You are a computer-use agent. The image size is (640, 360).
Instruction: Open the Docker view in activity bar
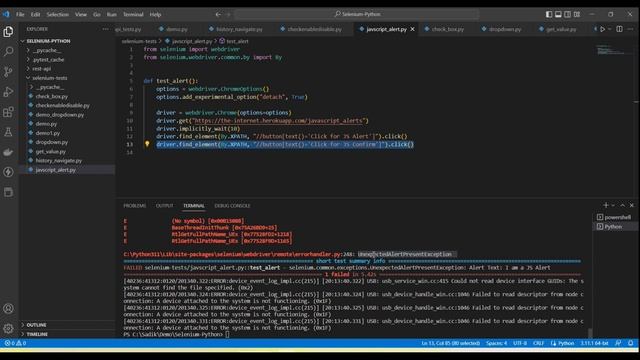8,152
